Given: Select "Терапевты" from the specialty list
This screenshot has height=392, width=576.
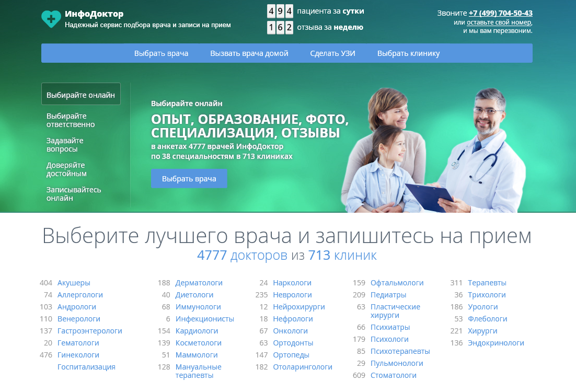Looking at the screenshot, I should tap(487, 283).
